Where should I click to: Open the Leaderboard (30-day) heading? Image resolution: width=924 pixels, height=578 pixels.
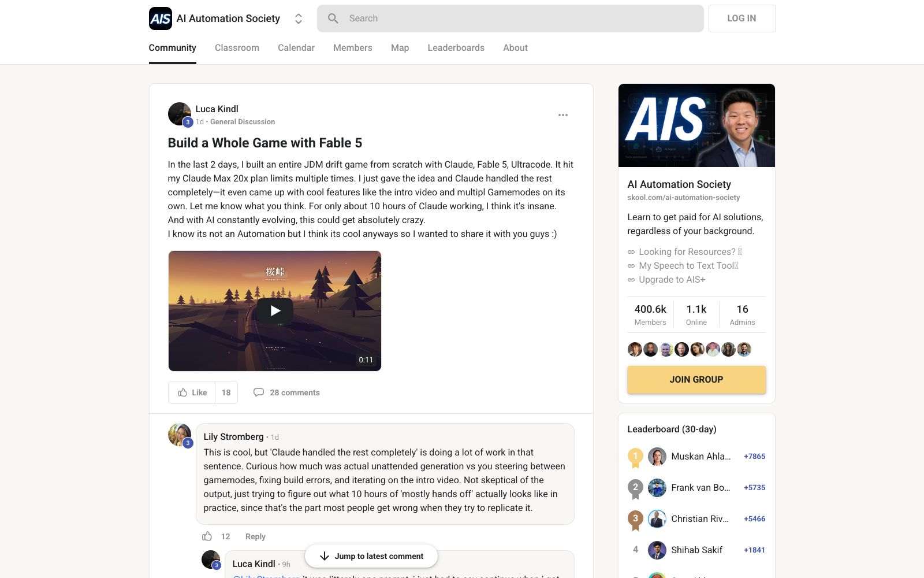pyautogui.click(x=672, y=429)
